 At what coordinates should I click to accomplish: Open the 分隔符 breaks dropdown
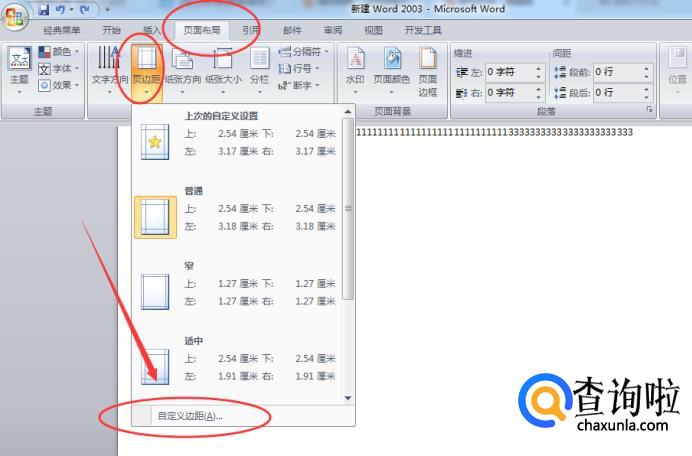[x=304, y=52]
